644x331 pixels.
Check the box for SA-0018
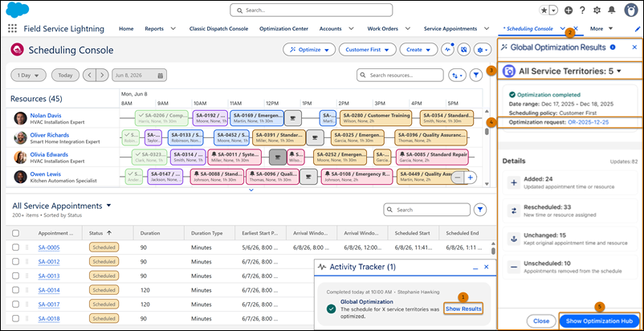(x=15, y=319)
